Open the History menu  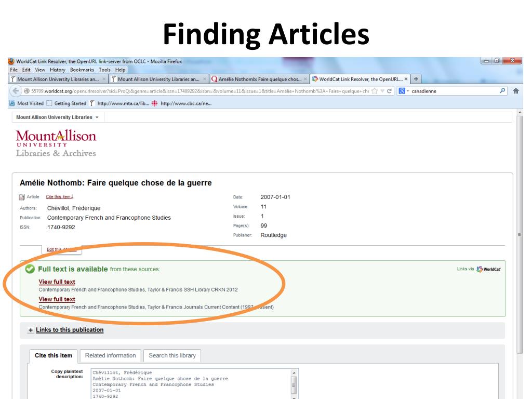57,70
